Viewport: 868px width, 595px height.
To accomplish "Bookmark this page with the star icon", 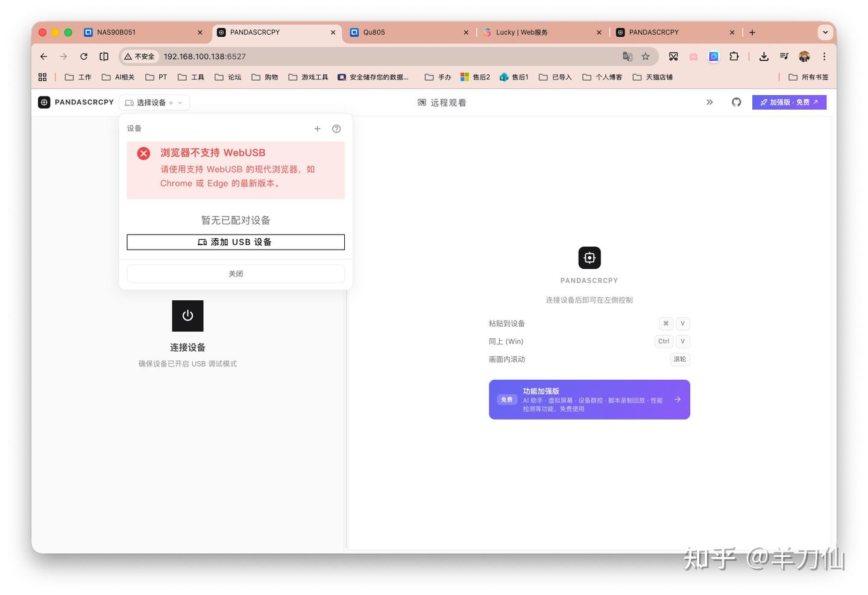I will click(646, 57).
